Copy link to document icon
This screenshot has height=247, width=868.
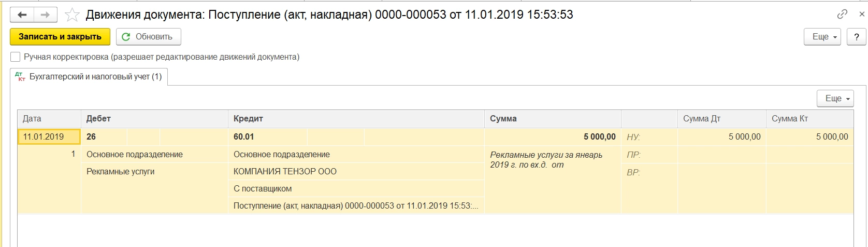coord(842,14)
